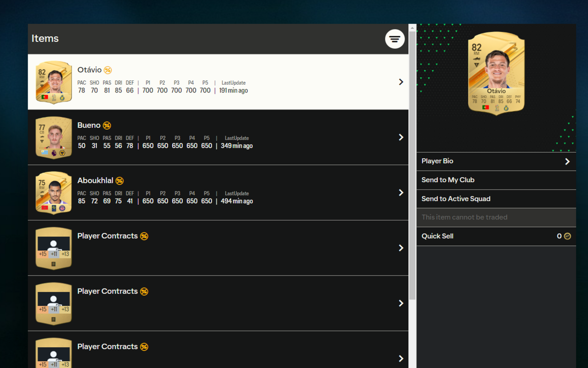Click large Otávio card in detail panel

496,74
